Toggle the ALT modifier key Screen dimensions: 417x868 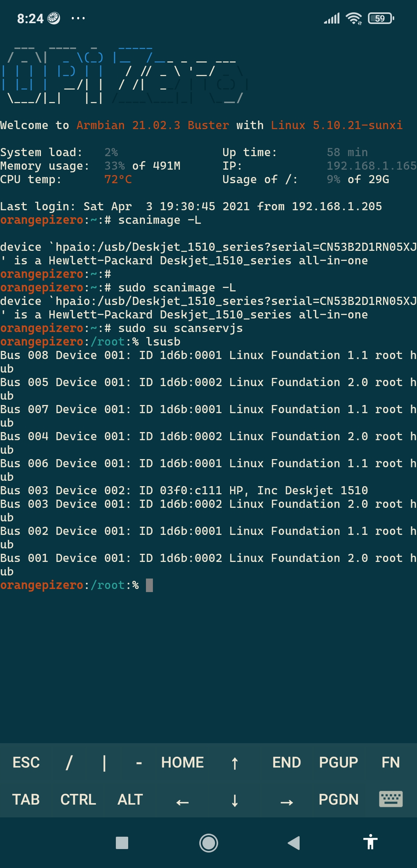(130, 799)
